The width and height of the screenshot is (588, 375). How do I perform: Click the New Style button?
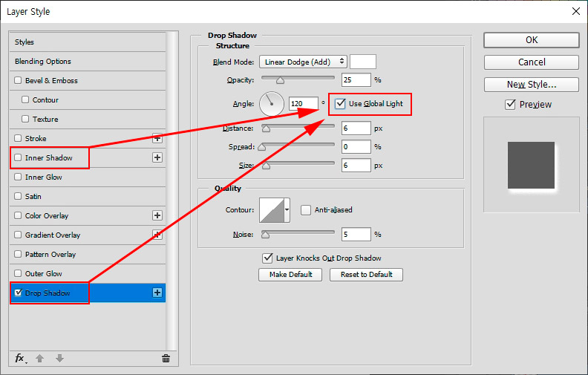tap(532, 85)
